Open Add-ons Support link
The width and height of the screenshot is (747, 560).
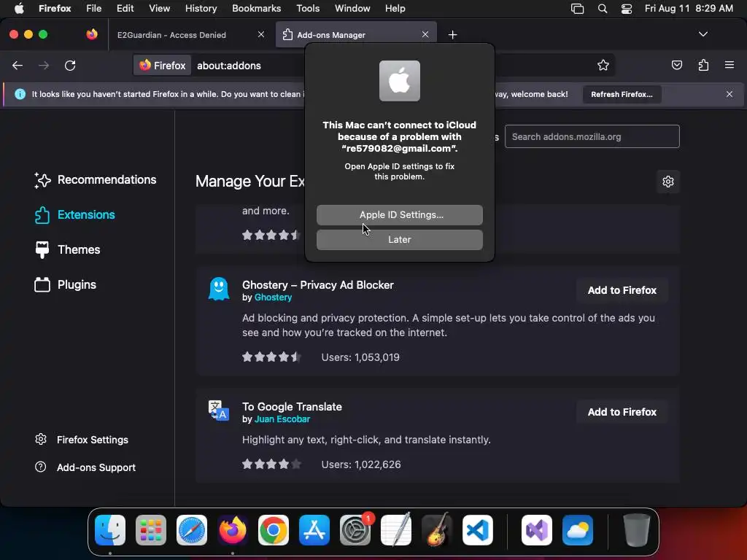[x=85, y=467]
